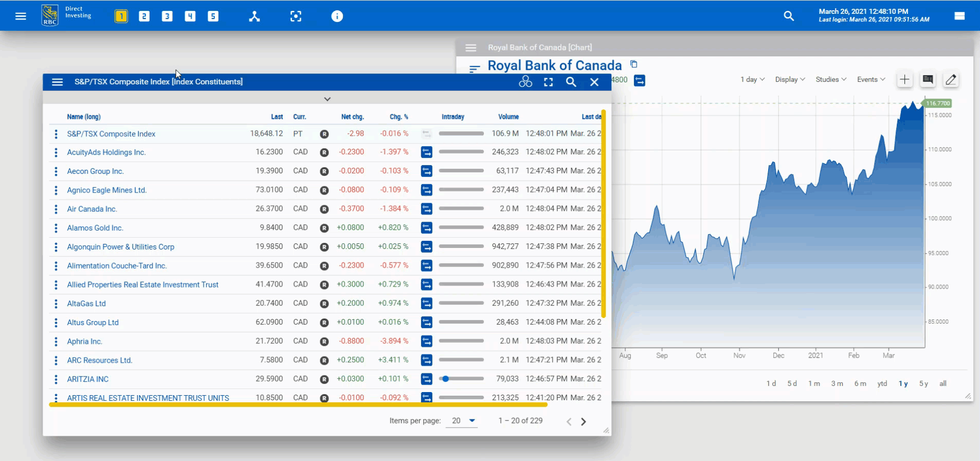Select the 5y chart range
980x461 pixels.
point(924,384)
